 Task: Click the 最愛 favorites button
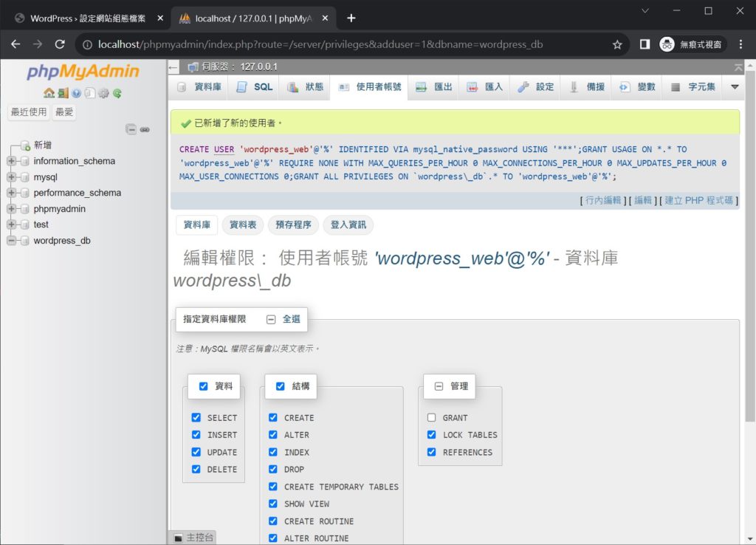pyautogui.click(x=64, y=112)
